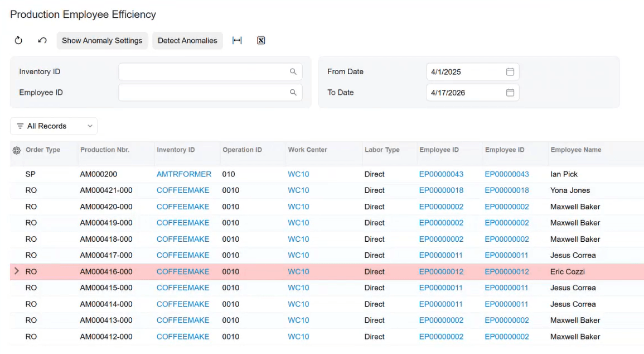
Task: Click the refresh icon in toolbar
Action: 18,40
